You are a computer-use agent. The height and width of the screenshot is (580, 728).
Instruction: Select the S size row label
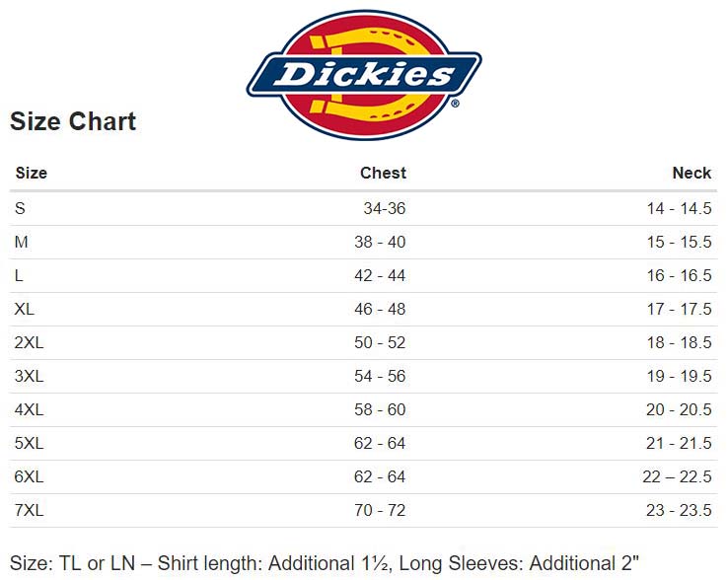[20, 208]
